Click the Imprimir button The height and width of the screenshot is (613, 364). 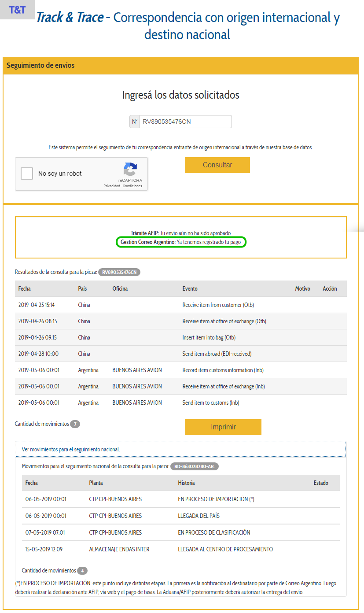[223, 427]
